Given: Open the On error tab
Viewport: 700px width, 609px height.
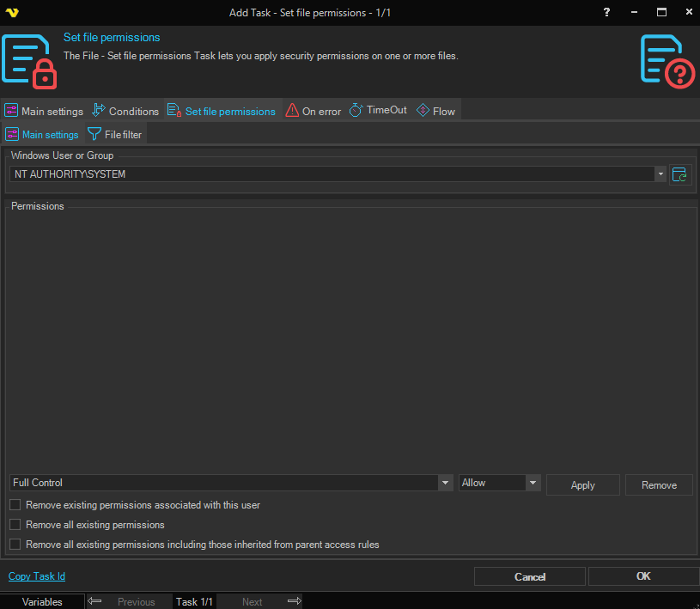Looking at the screenshot, I should pos(313,111).
